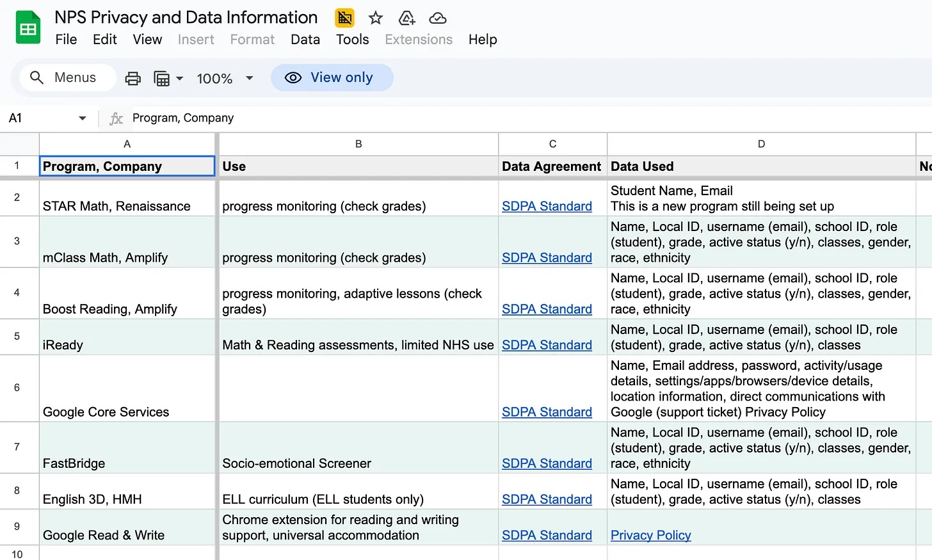
Task: Click the search magnifier in Menus box
Action: pyautogui.click(x=37, y=77)
